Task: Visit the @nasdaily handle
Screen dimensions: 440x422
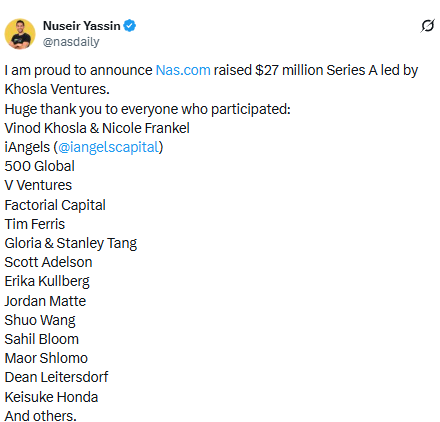Action: tap(71, 42)
